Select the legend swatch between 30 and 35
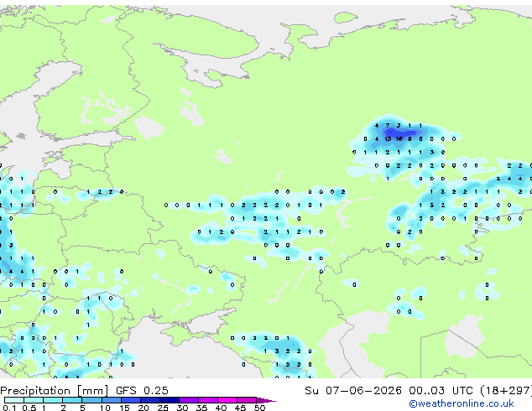 coord(188,400)
